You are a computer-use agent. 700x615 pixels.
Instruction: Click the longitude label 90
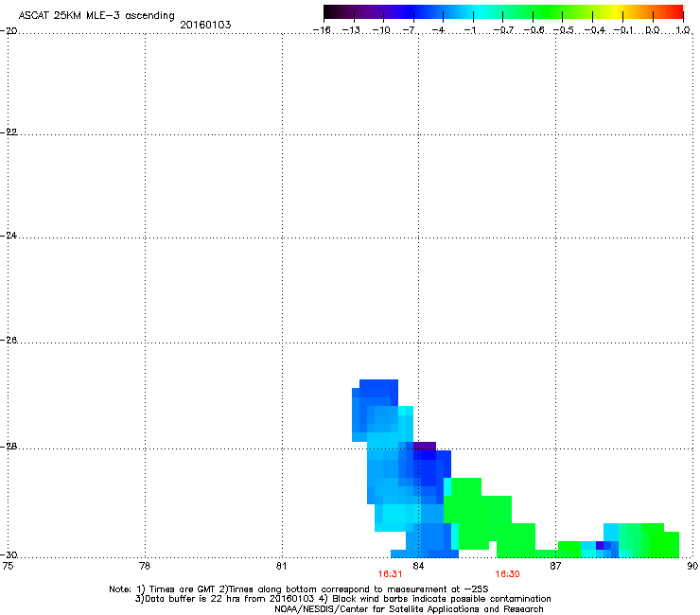pos(692,566)
